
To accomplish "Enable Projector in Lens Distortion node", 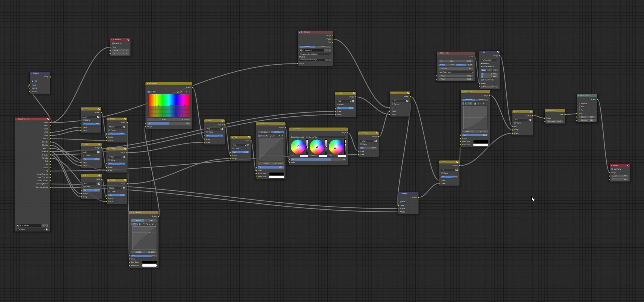I will tap(579, 104).
